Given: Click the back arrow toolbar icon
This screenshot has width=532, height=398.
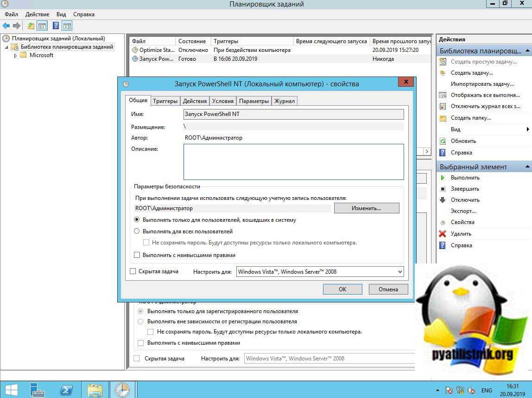Looking at the screenshot, I should [6, 26].
